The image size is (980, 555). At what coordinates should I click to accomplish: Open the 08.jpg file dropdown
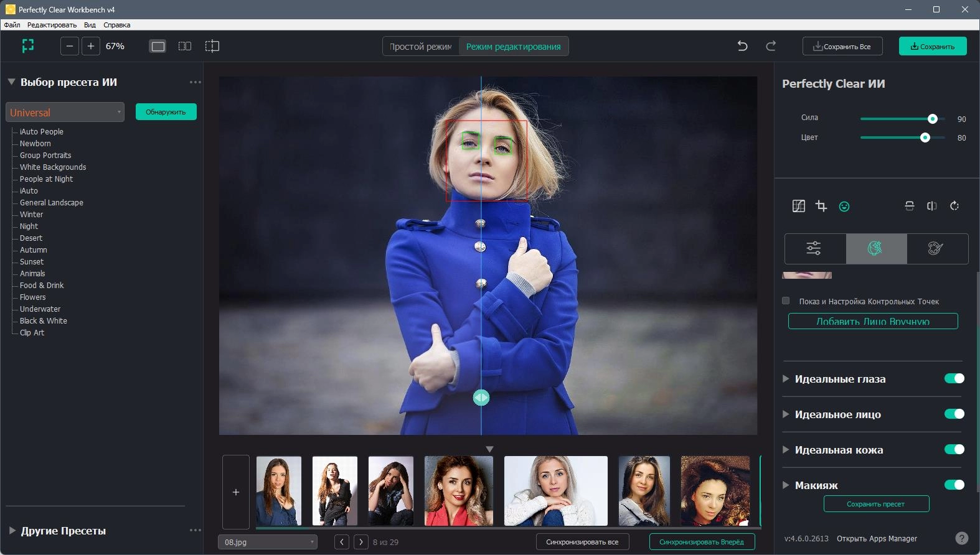pyautogui.click(x=268, y=542)
